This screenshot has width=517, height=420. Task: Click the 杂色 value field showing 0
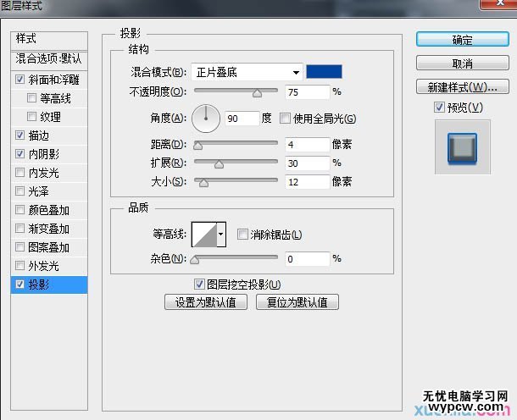pyautogui.click(x=308, y=259)
